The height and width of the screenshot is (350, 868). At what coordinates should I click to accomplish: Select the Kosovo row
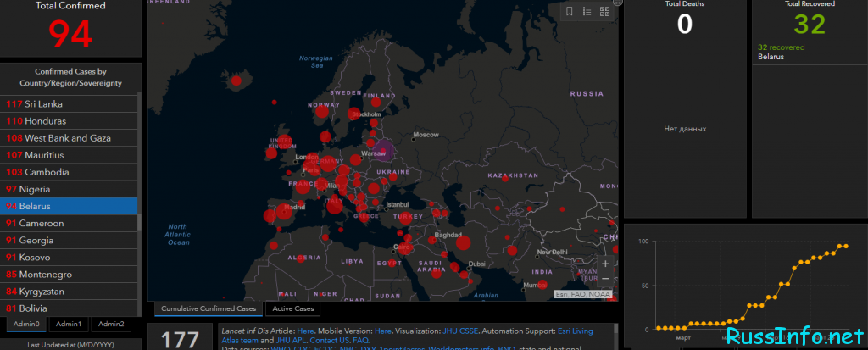point(69,258)
